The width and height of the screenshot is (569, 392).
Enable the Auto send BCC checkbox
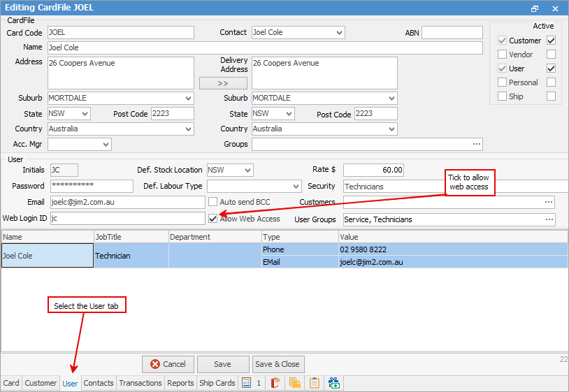[213, 202]
